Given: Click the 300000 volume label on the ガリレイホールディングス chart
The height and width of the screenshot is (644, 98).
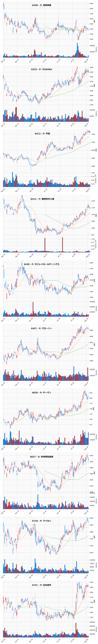Looking at the screenshot, I should coord(92,302).
